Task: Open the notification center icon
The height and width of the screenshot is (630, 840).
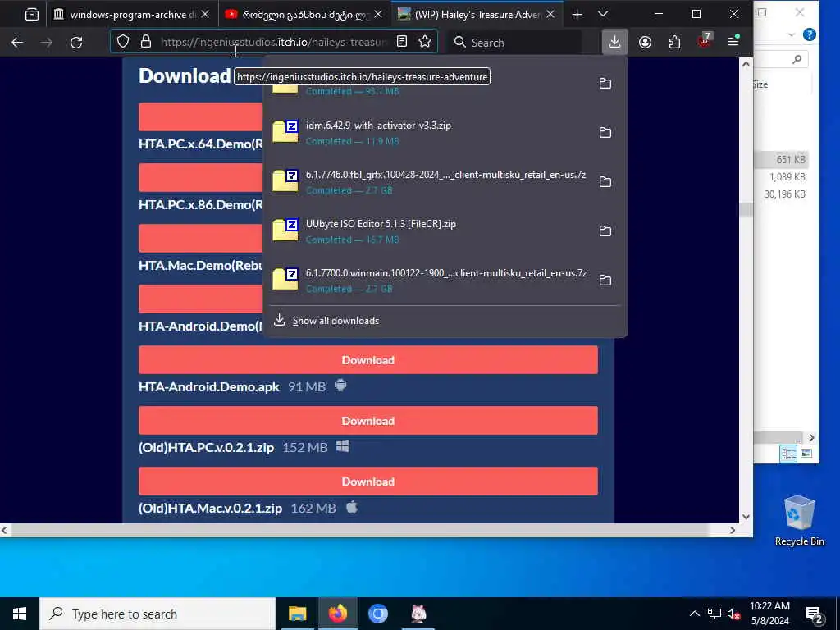Action: (815, 614)
